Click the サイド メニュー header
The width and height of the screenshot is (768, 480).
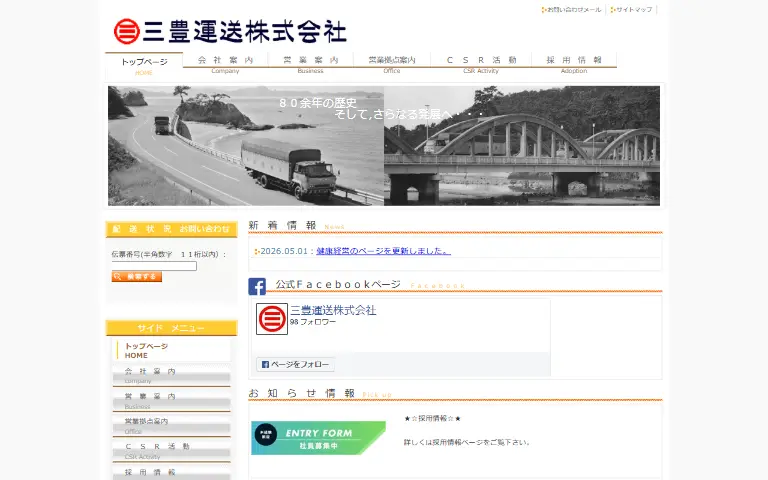pos(171,328)
